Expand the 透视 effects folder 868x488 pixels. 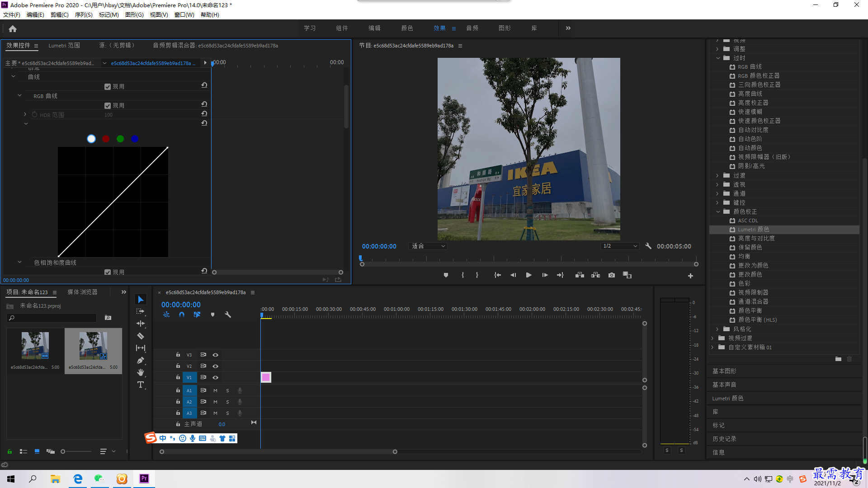coord(717,184)
